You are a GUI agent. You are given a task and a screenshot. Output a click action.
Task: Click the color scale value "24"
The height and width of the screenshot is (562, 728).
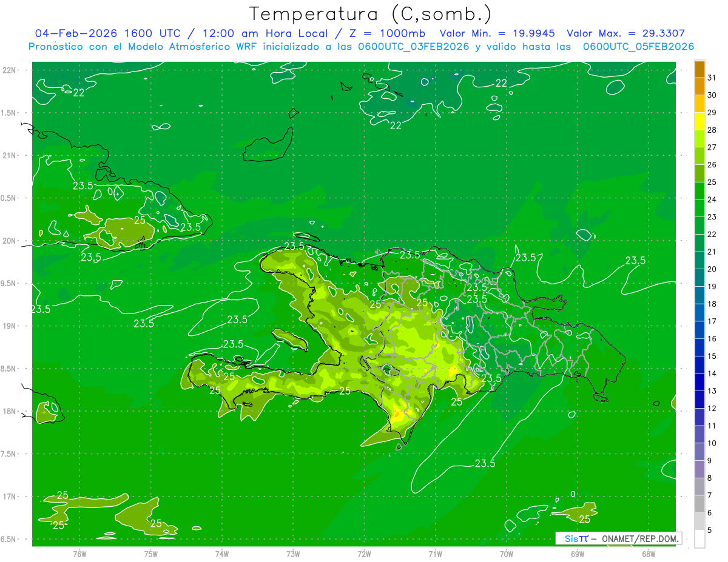coord(712,199)
